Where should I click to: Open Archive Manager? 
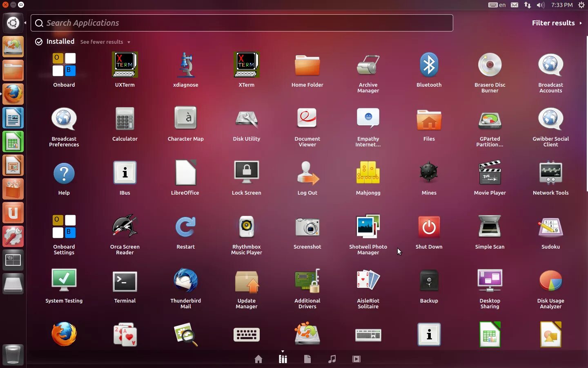tap(368, 65)
